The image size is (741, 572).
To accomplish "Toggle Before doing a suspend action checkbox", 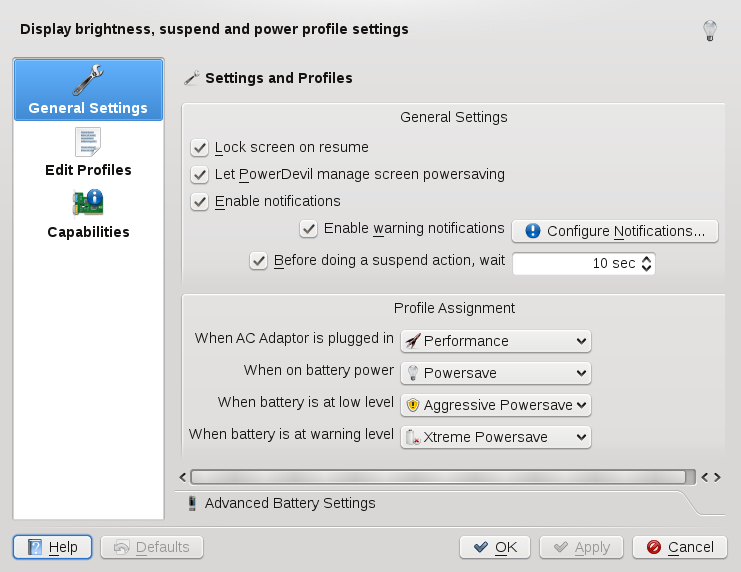I will click(x=258, y=260).
